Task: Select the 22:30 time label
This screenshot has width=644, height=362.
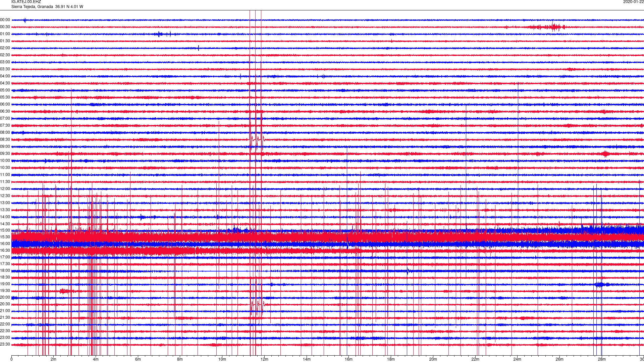Action: coord(5,331)
